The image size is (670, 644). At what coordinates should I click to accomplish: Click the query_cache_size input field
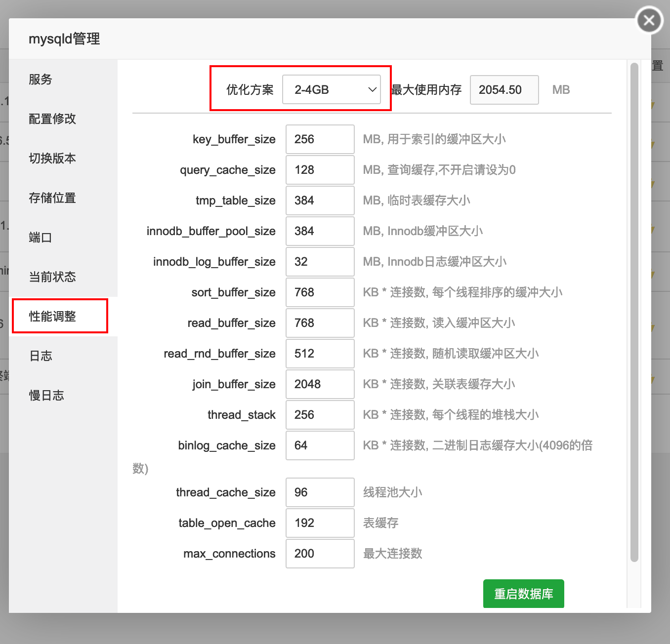(320, 170)
